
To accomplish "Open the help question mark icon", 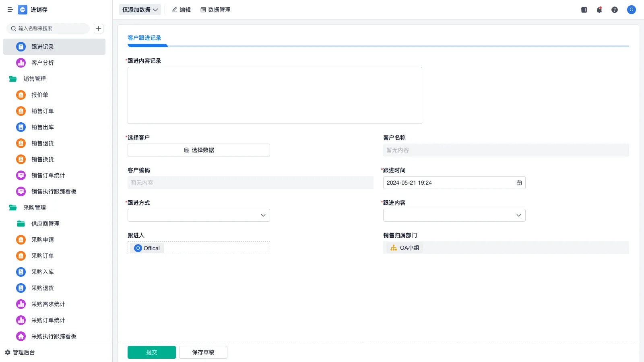I will 615,10.
